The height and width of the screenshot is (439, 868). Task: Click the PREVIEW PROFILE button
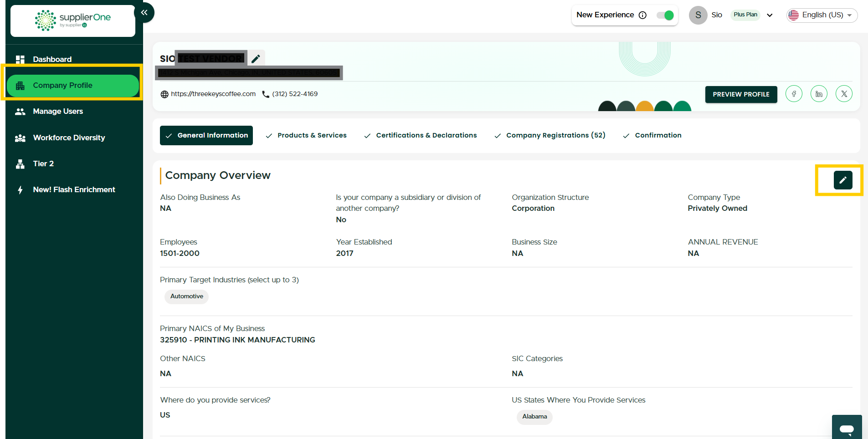click(741, 94)
